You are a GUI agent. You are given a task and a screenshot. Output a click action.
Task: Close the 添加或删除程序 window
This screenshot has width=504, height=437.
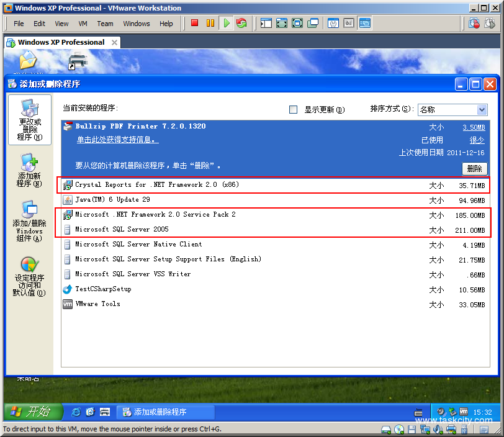(490, 84)
